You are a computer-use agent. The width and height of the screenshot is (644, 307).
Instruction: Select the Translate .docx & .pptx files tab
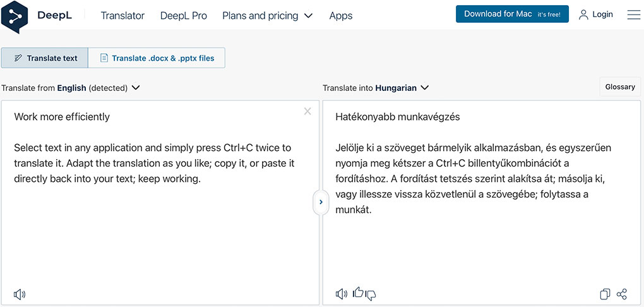tap(157, 58)
